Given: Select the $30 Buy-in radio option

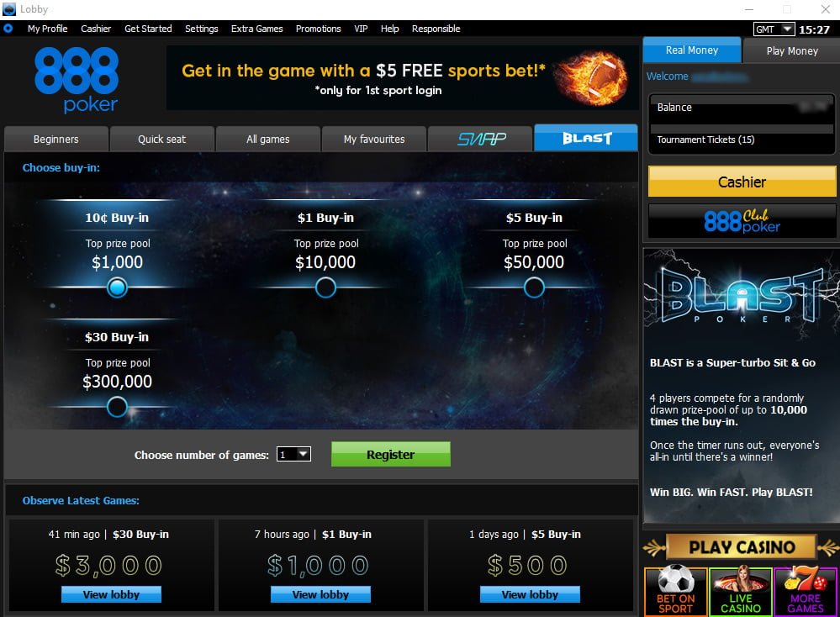Looking at the screenshot, I should pos(117,407).
